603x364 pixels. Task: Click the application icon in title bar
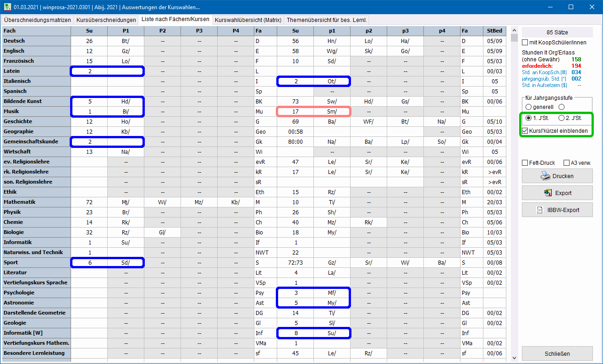(x=6, y=7)
